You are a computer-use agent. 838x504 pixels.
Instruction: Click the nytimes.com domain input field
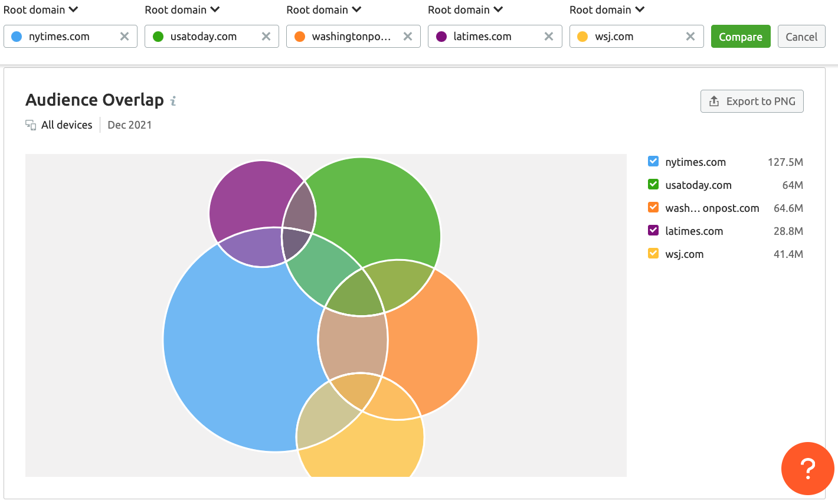click(x=70, y=37)
